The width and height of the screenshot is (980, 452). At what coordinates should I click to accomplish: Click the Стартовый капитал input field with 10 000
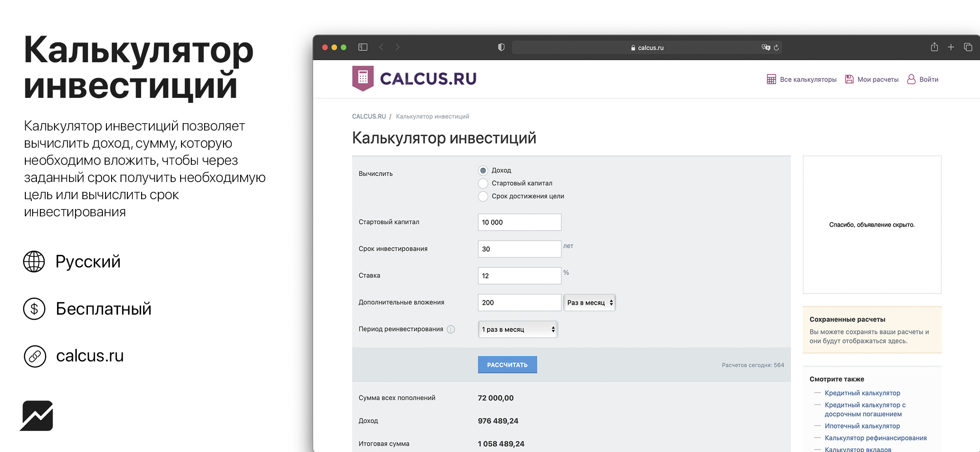coord(519,222)
